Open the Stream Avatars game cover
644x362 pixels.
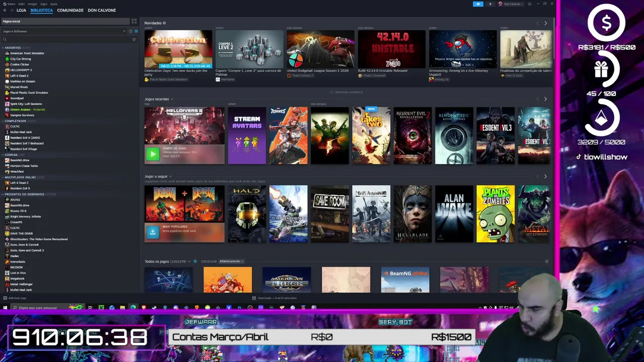(x=247, y=135)
